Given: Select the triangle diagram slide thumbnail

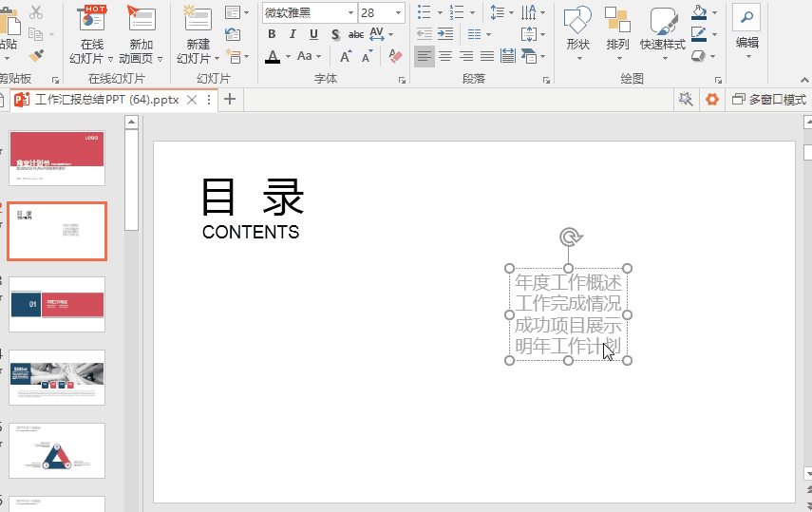Looking at the screenshot, I should pyautogui.click(x=57, y=450).
